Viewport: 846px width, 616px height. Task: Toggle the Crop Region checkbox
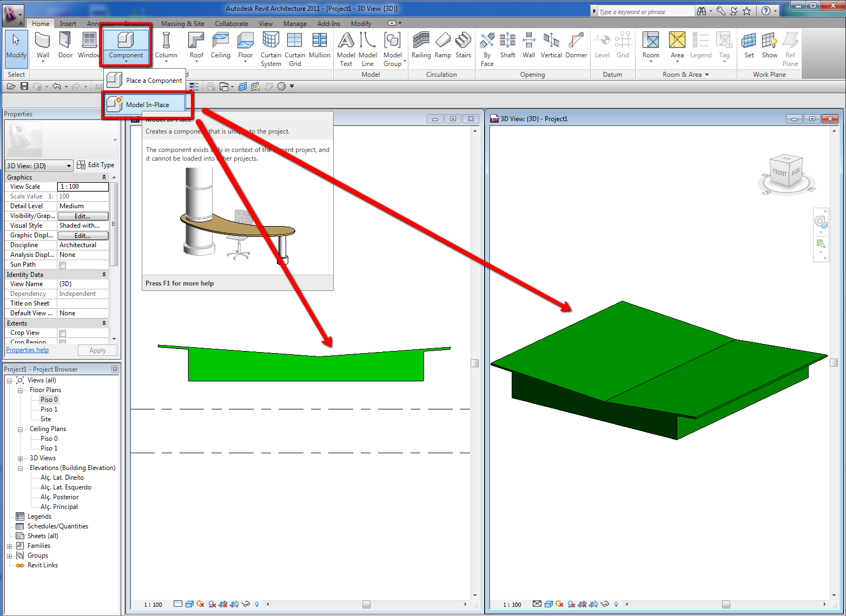tap(62, 342)
